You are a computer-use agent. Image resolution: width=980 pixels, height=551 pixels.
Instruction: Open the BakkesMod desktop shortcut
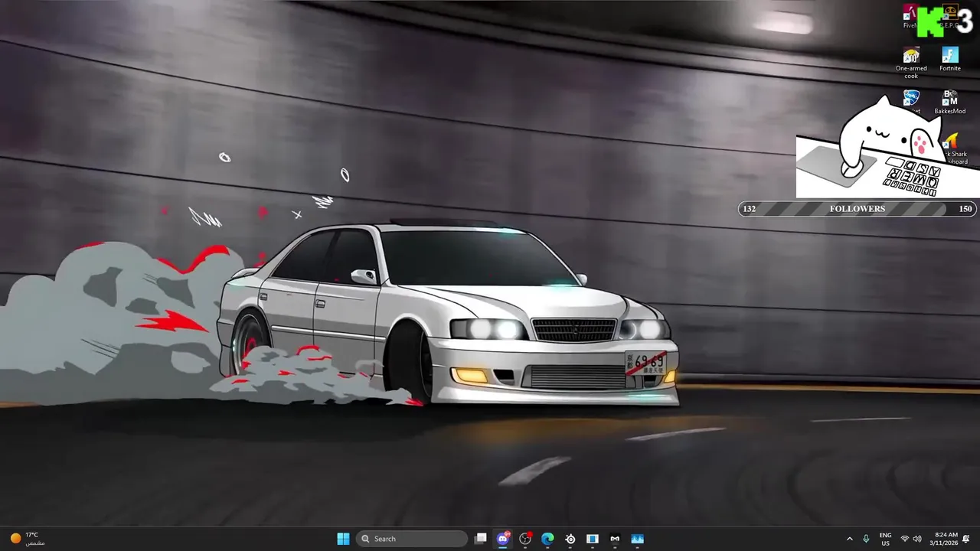(x=949, y=103)
